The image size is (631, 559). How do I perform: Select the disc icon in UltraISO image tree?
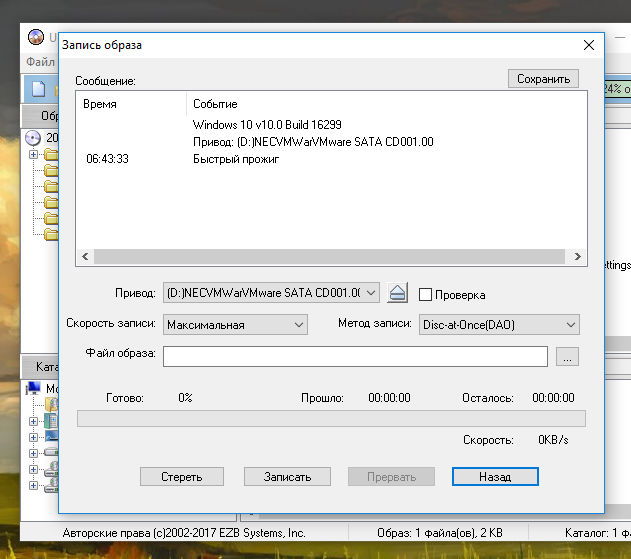coord(33,138)
